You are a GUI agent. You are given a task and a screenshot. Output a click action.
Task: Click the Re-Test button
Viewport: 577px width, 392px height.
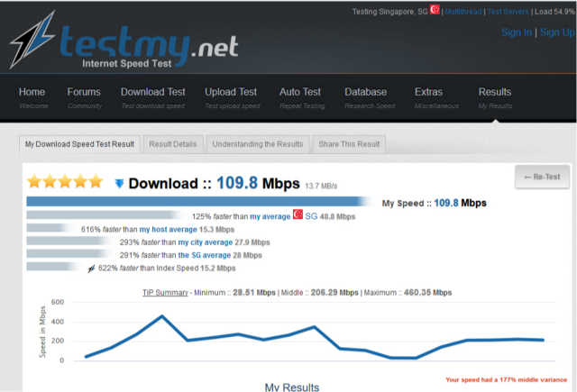click(542, 177)
